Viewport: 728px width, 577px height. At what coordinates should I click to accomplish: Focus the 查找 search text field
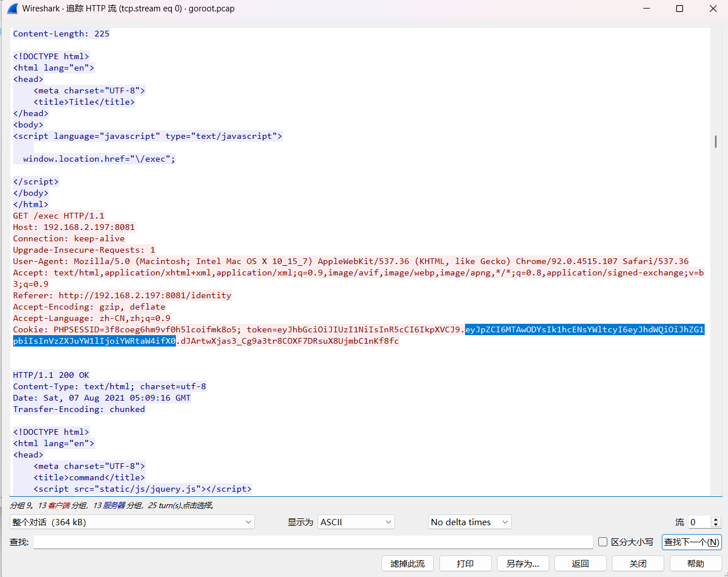click(x=313, y=542)
